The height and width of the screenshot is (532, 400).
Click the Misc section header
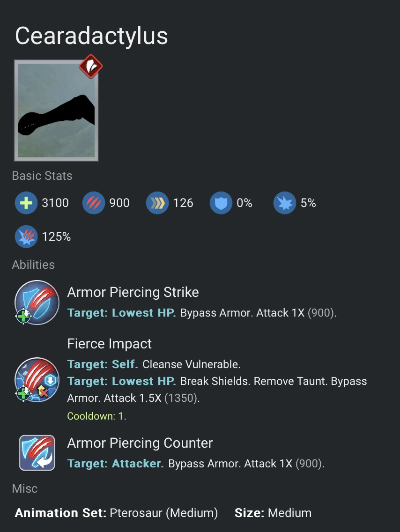(x=25, y=488)
